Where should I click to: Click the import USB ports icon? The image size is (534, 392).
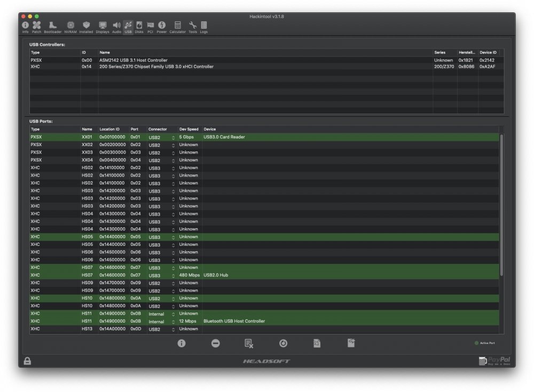coord(317,343)
